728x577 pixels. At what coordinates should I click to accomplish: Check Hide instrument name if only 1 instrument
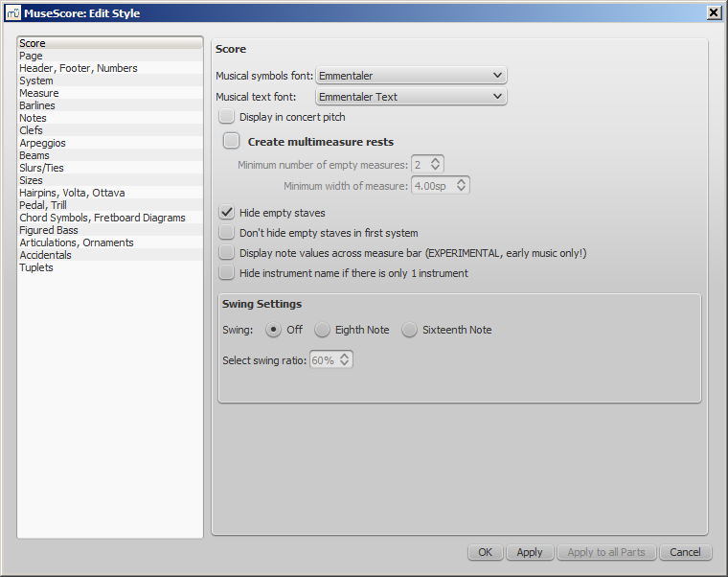[x=227, y=273]
